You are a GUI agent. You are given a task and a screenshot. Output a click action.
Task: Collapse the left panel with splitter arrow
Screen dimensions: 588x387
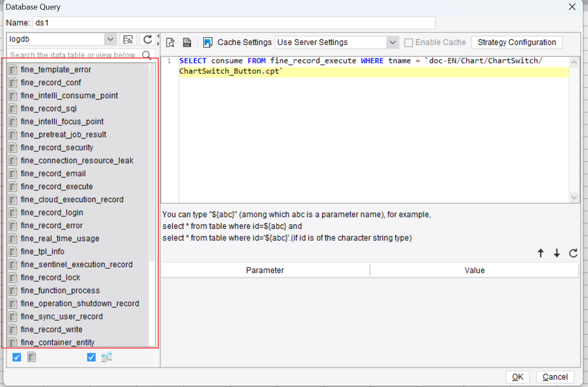tap(158, 36)
